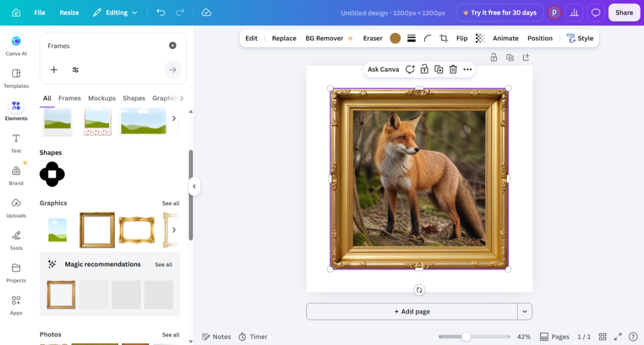Click Add page button
644x345 pixels.
coord(412,311)
